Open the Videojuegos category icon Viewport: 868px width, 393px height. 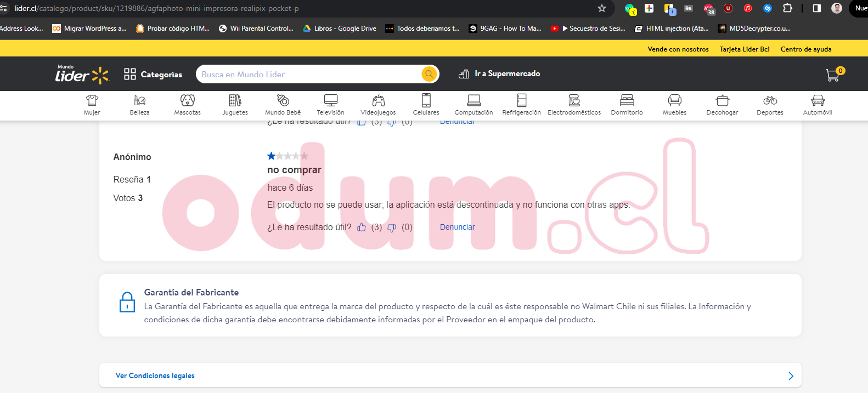tap(378, 101)
